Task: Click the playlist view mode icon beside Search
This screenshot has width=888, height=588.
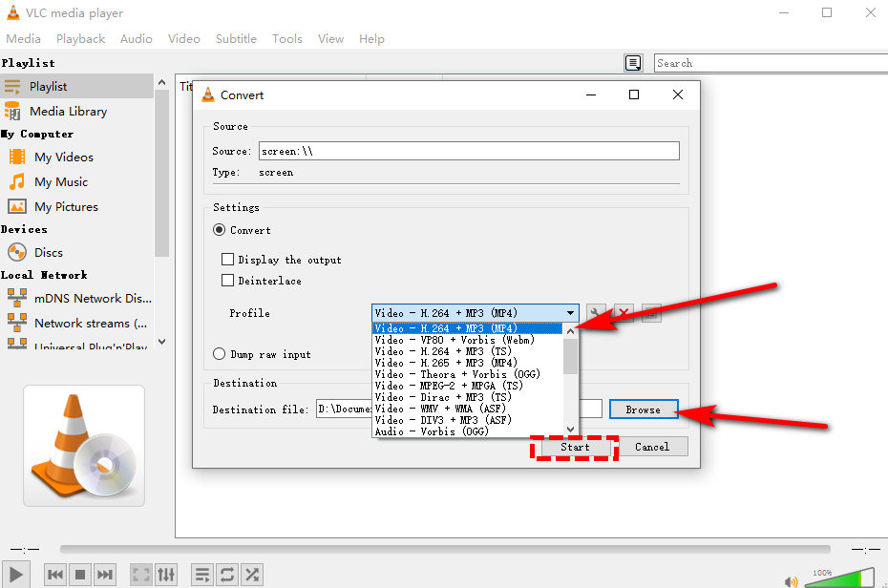Action: pyautogui.click(x=633, y=63)
